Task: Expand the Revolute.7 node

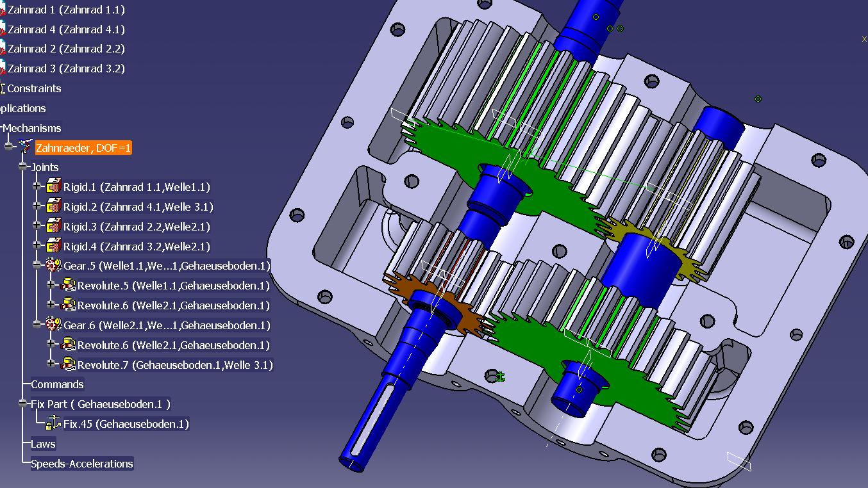Action: point(51,364)
